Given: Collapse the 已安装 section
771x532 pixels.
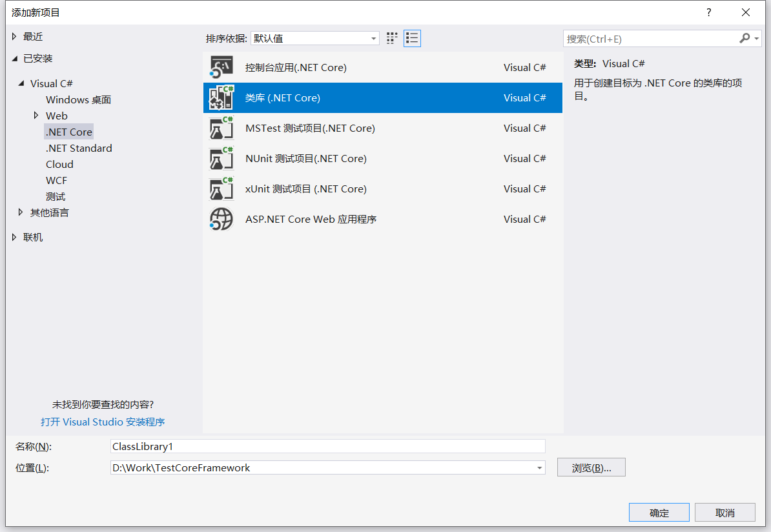Looking at the screenshot, I should tap(14, 57).
